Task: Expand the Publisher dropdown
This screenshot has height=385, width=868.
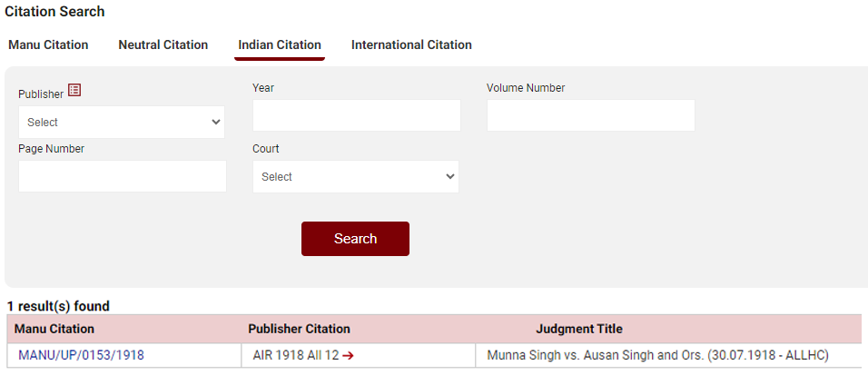Action: (122, 122)
